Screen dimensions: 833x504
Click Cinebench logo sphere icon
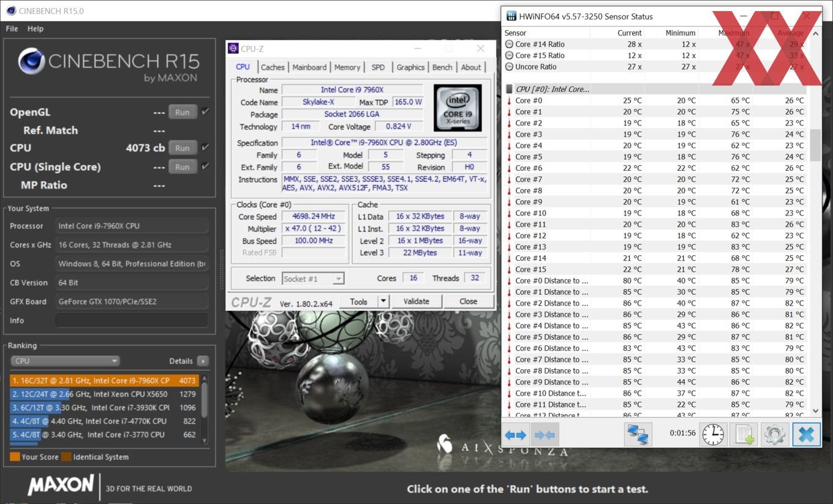tap(31, 61)
